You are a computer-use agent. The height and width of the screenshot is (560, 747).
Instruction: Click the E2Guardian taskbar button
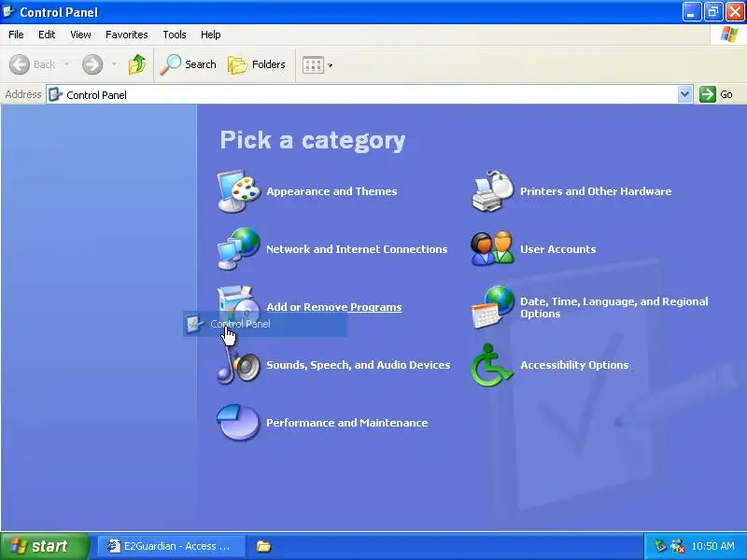point(172,546)
